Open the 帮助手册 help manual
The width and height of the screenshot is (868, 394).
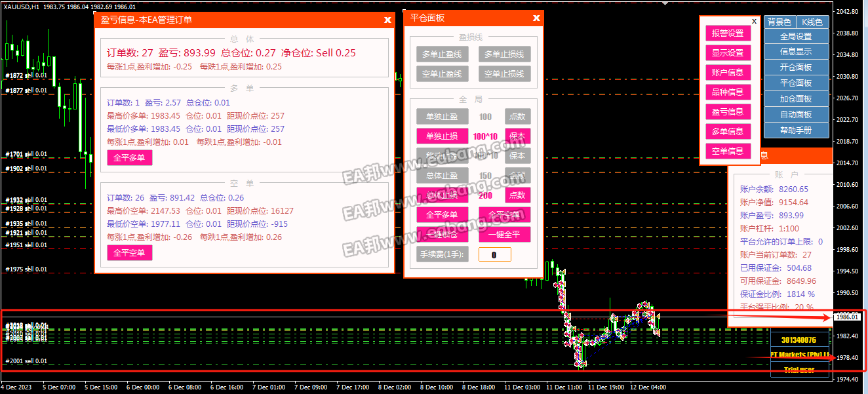tap(796, 130)
